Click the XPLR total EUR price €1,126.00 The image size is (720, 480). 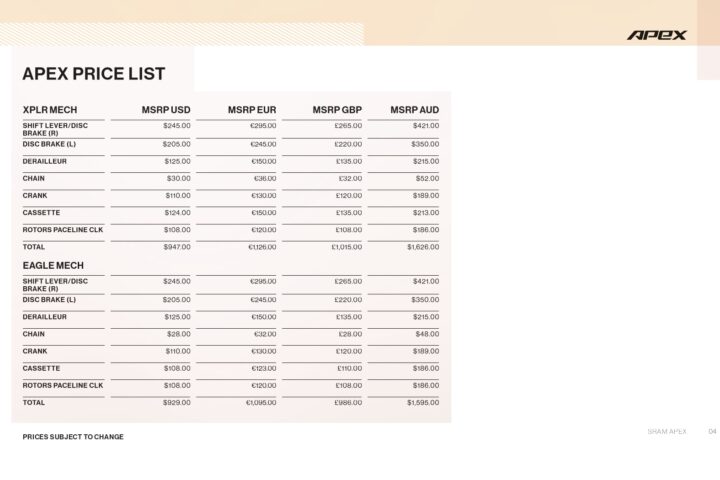262,246
